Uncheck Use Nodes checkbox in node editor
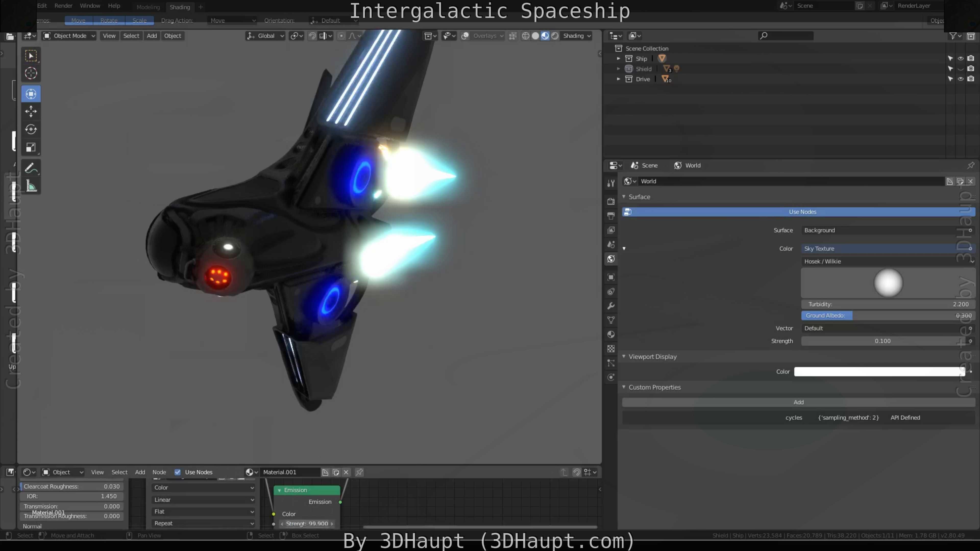 point(177,472)
